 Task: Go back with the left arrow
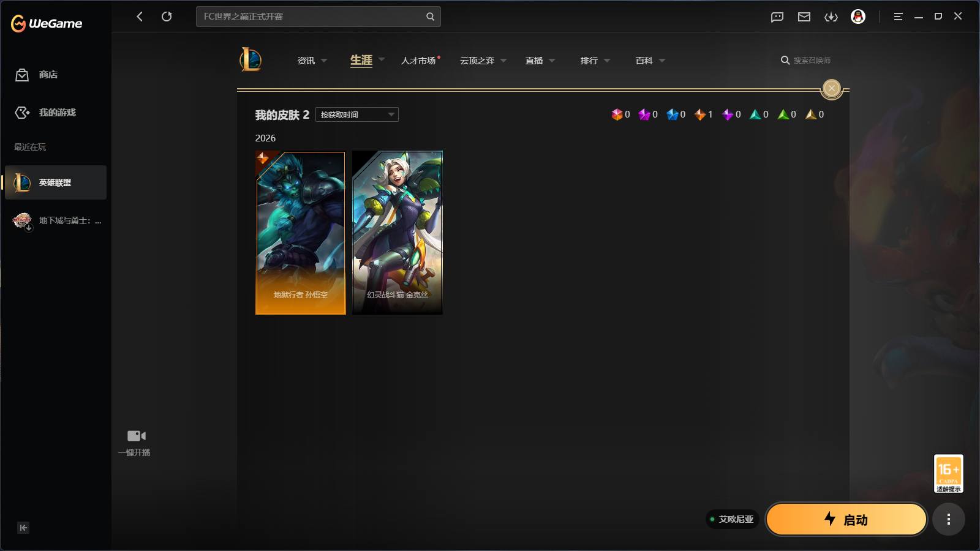point(140,17)
